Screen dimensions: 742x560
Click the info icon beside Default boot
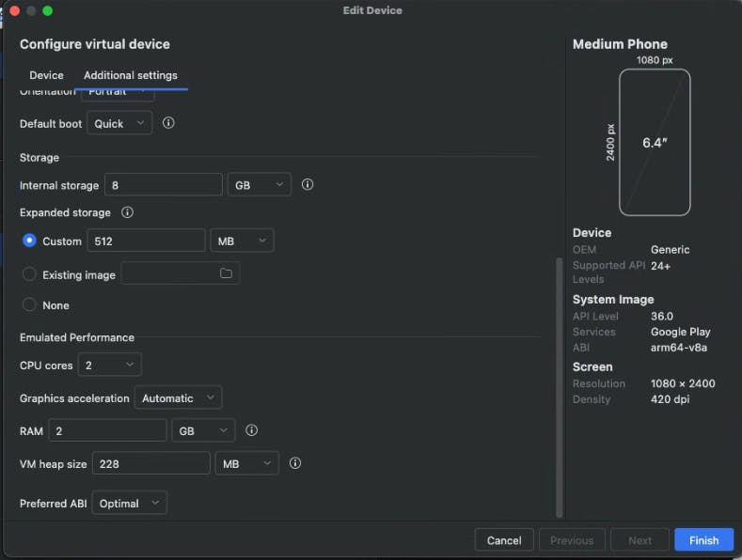(x=168, y=123)
